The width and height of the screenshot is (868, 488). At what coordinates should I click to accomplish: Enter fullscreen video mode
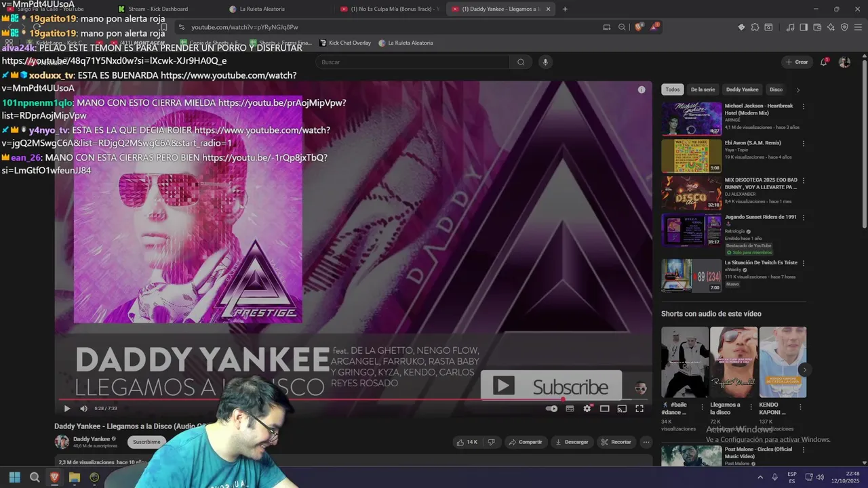pos(639,409)
